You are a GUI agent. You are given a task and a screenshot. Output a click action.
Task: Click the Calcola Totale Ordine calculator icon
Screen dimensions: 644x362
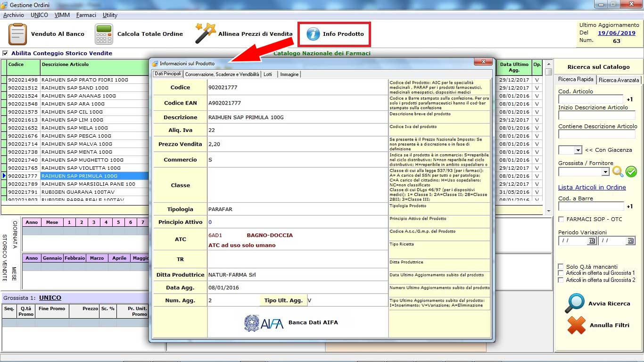pos(104,34)
